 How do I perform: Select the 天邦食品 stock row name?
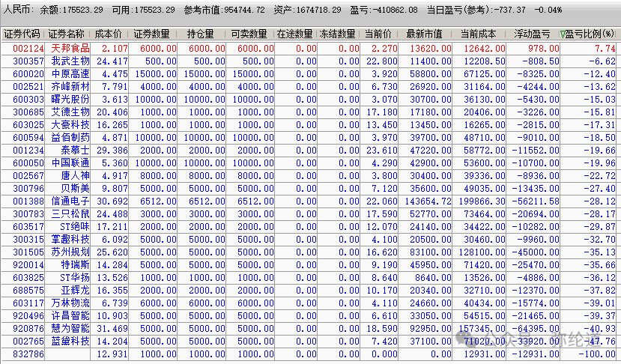click(x=70, y=49)
